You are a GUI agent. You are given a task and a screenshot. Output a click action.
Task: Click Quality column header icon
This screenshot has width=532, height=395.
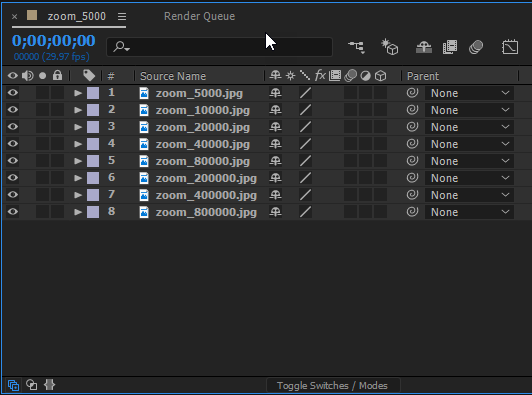(x=305, y=75)
